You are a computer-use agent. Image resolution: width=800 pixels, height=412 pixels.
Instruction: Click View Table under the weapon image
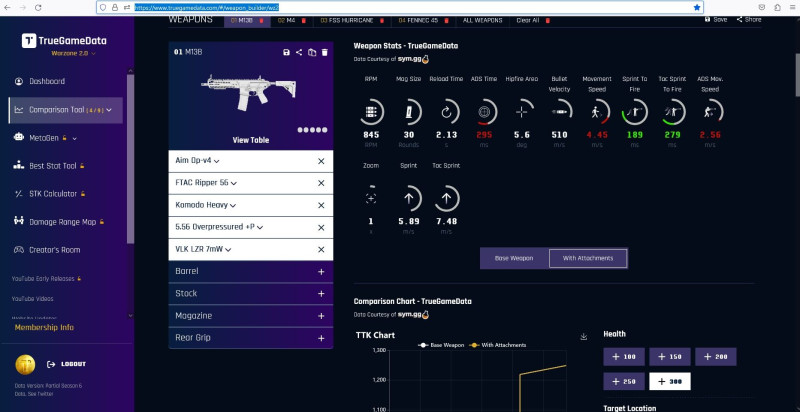click(x=251, y=140)
